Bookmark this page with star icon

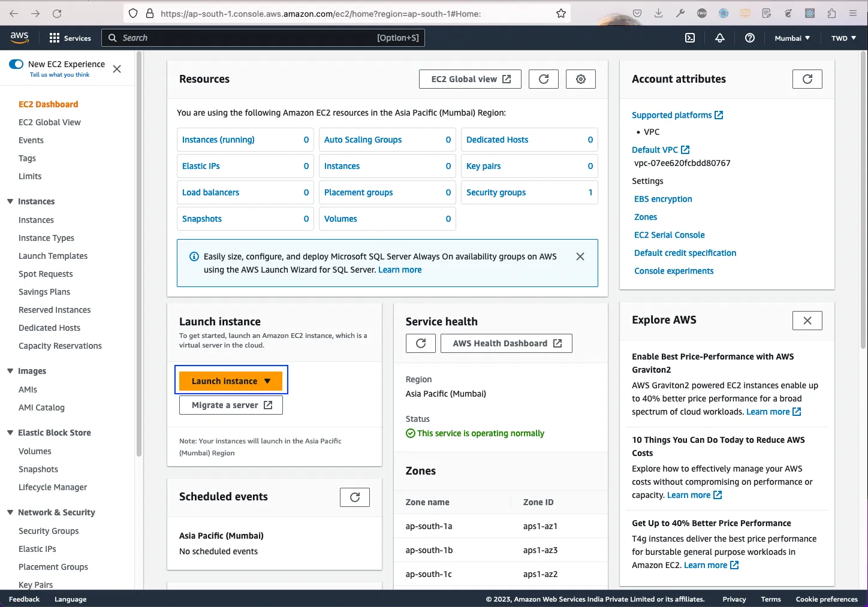(561, 13)
